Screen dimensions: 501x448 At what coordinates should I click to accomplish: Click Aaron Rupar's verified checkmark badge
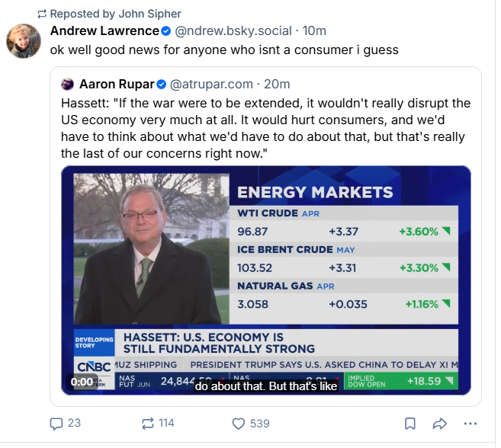point(162,85)
